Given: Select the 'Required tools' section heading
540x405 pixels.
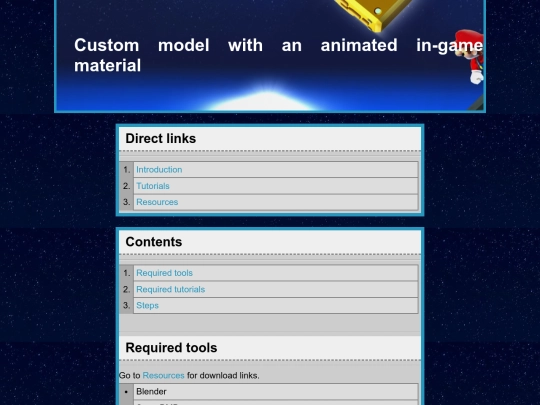Looking at the screenshot, I should (171, 348).
